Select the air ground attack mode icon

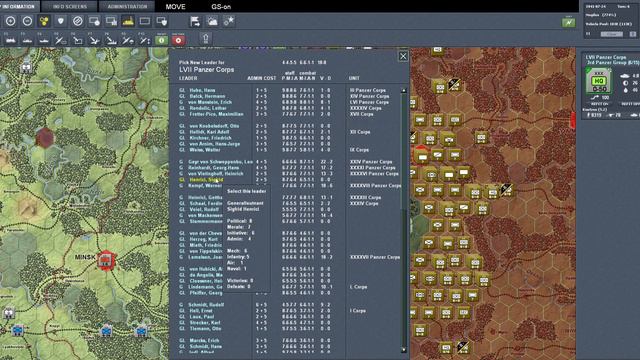(111, 40)
